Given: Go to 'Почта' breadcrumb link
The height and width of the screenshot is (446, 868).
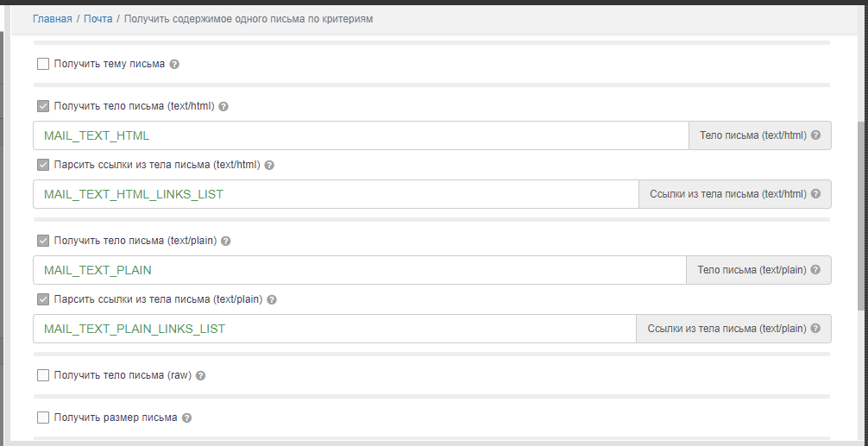Looking at the screenshot, I should click(98, 18).
